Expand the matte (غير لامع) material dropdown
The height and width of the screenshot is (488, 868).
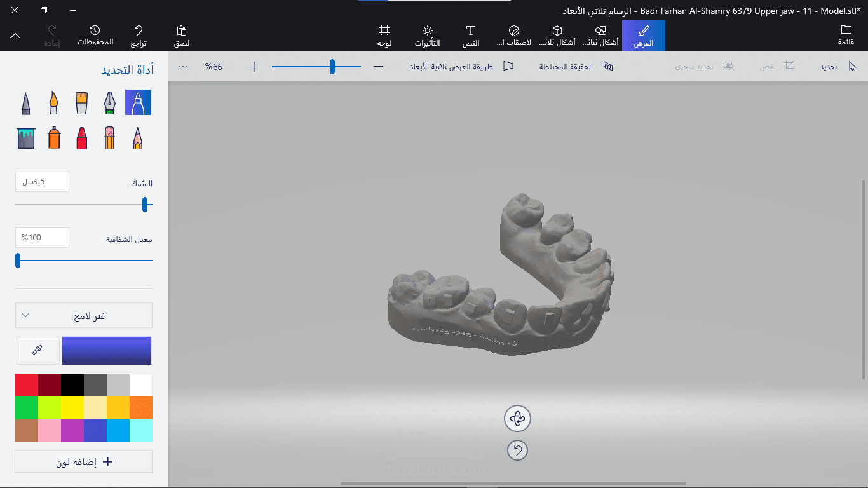click(84, 315)
